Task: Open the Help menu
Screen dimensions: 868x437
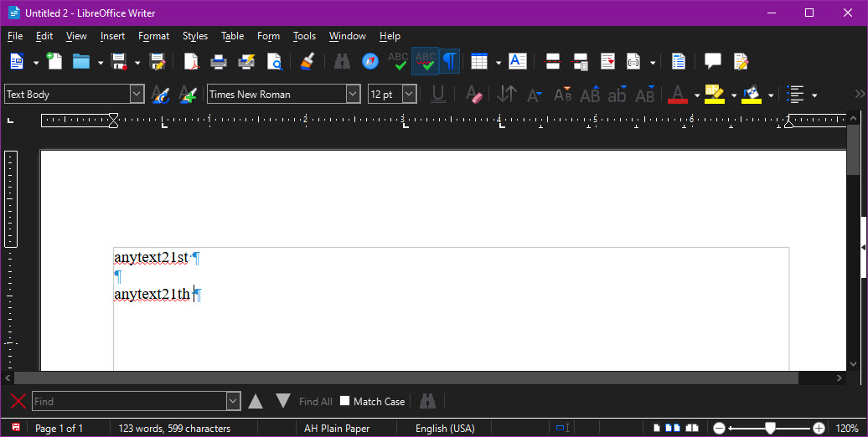Action: 390,36
